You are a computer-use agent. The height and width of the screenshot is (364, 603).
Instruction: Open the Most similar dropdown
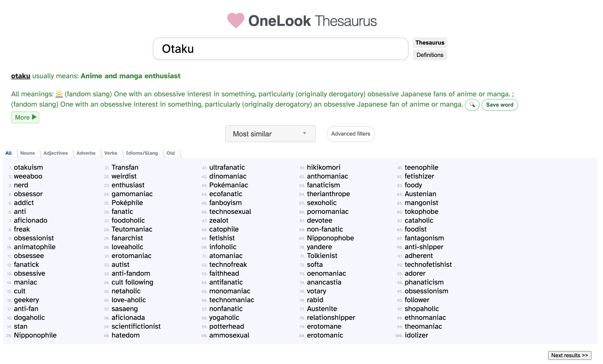(x=270, y=134)
